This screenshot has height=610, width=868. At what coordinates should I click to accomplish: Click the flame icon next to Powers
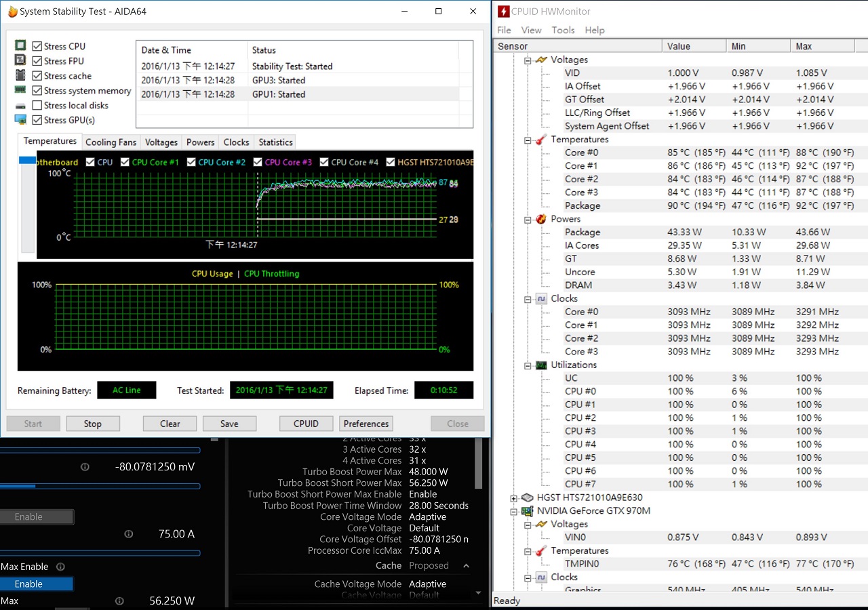pyautogui.click(x=540, y=219)
